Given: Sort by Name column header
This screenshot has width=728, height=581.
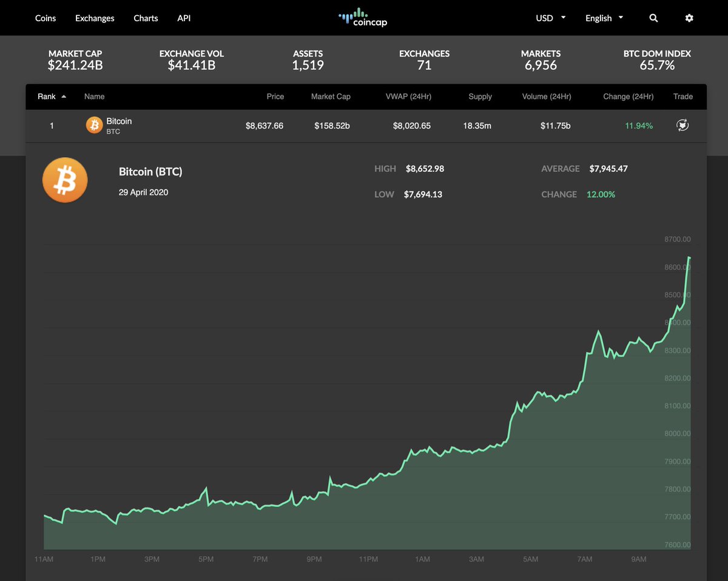Looking at the screenshot, I should click(x=95, y=97).
